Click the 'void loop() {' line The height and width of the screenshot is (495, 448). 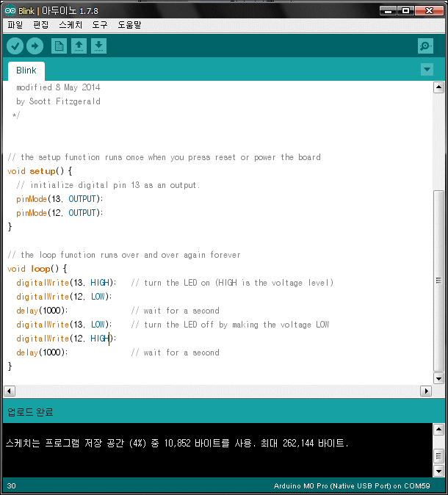click(37, 269)
